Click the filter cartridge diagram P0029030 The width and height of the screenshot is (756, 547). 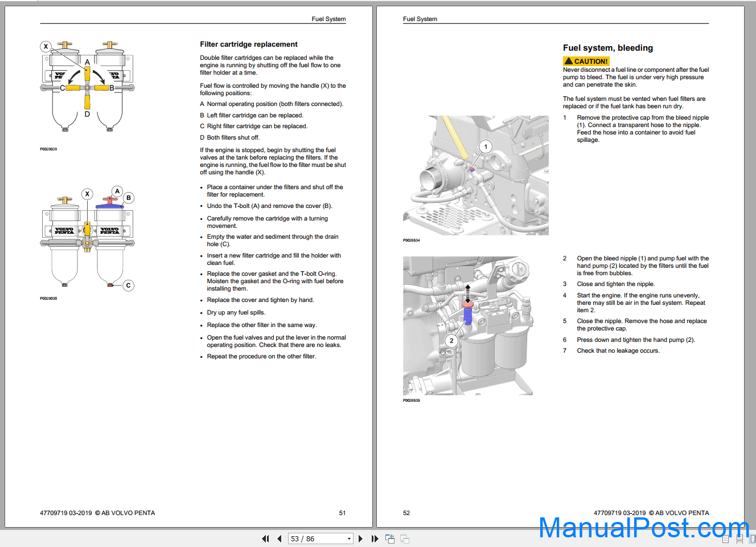pos(87,238)
